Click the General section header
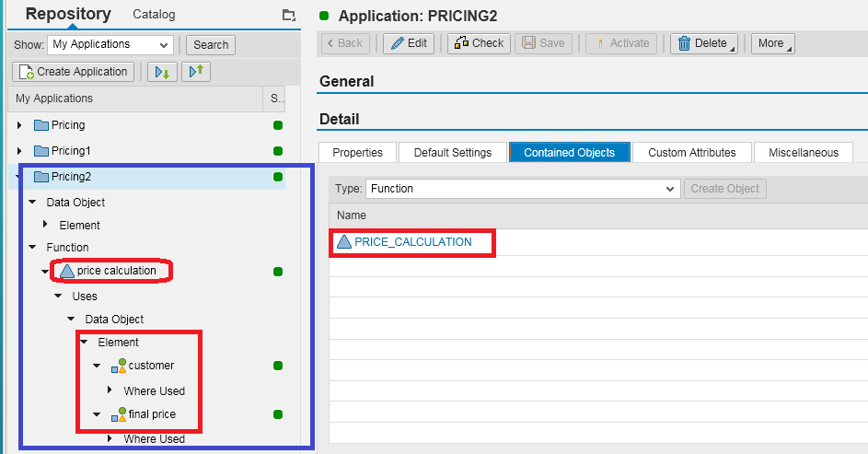The image size is (868, 454). [x=346, y=81]
